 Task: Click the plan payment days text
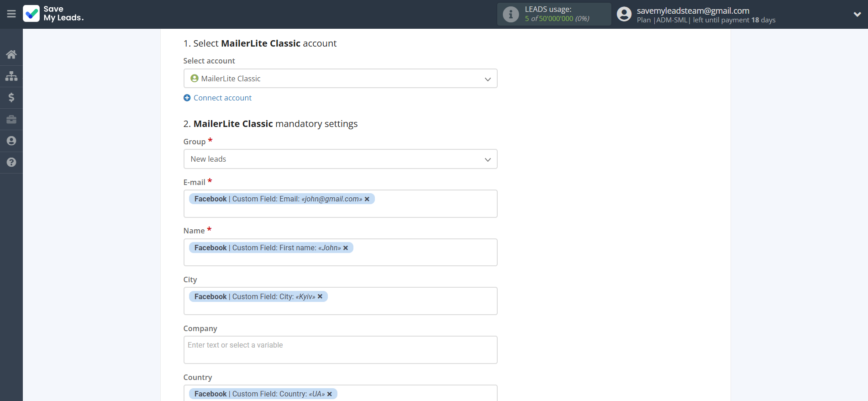(706, 20)
